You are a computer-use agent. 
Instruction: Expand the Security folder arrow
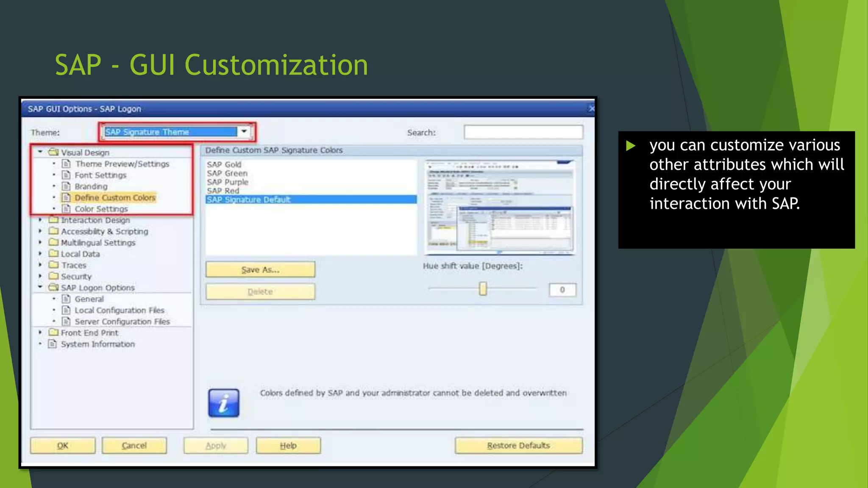pyautogui.click(x=40, y=276)
